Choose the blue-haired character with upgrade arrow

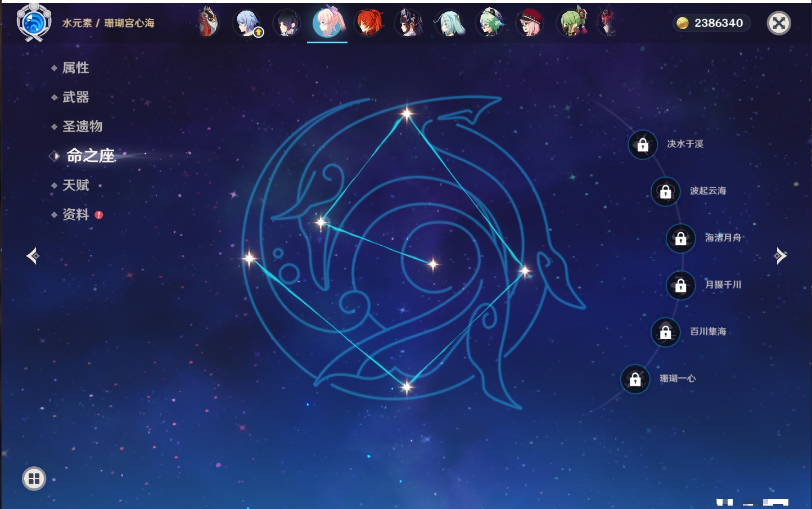pyautogui.click(x=247, y=23)
